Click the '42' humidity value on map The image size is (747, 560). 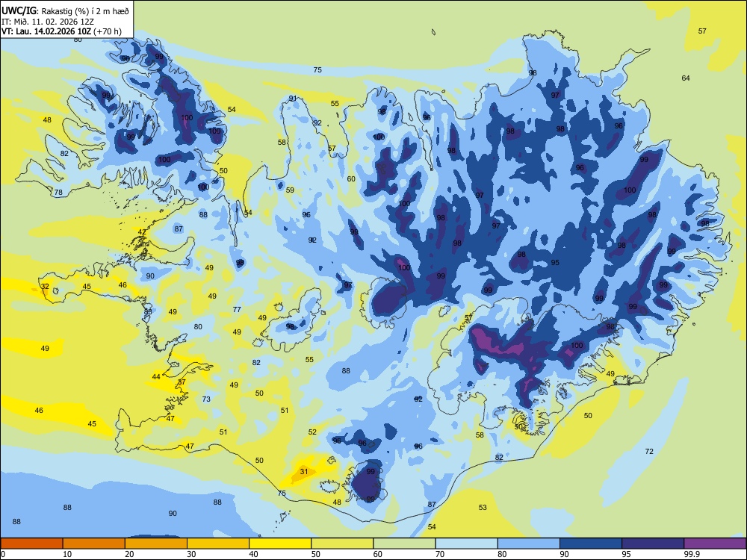pos(142,232)
